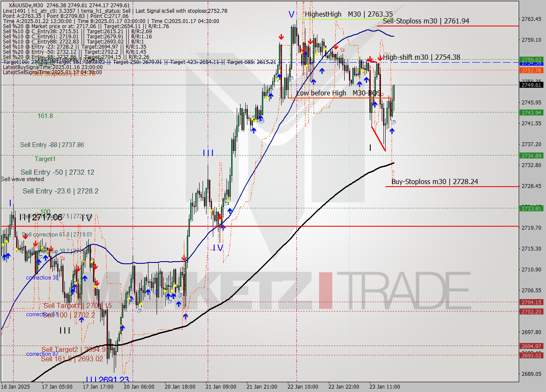Click the '22 Jan 22:00' time axis label
The image size is (546, 392).
pos(344,387)
